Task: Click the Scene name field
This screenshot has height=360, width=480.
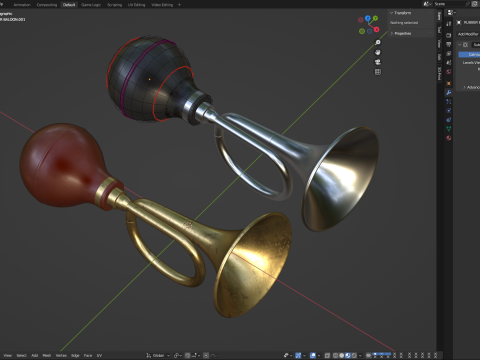Action: click(449, 4)
